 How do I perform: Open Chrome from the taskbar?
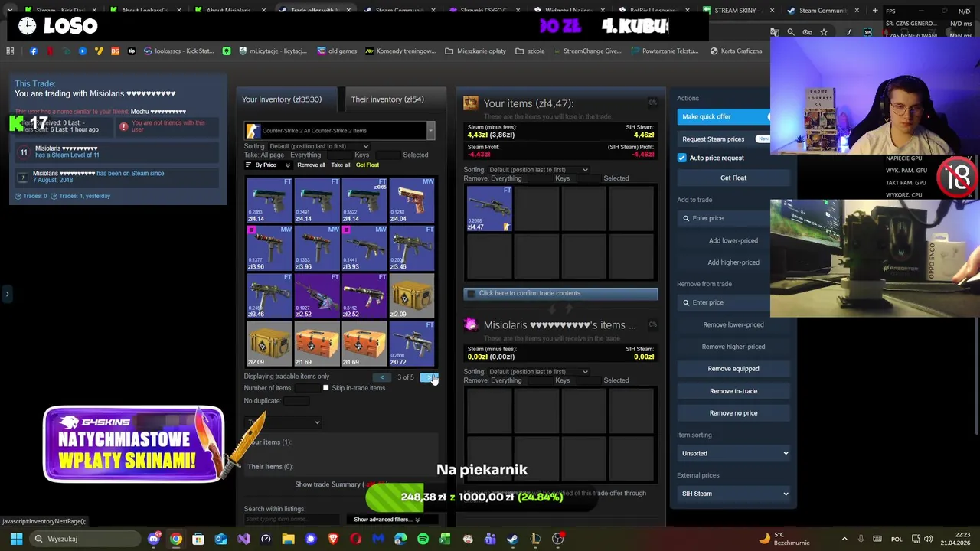pos(176,539)
